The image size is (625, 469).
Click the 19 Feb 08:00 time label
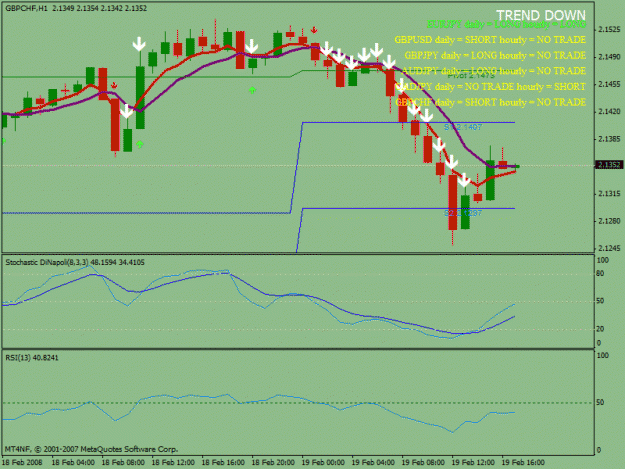(423, 463)
